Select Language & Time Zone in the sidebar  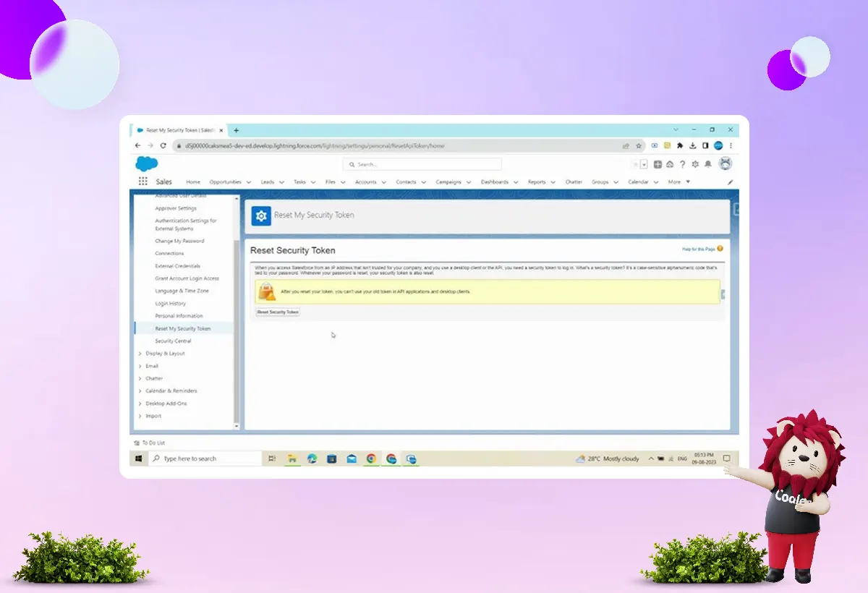pos(182,291)
